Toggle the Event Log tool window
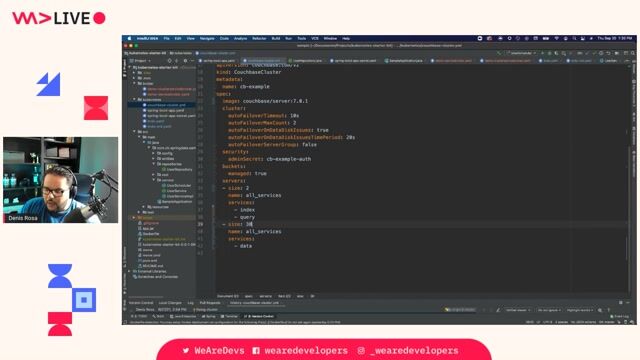Viewport: 640px width, 360px height. click(x=620, y=316)
